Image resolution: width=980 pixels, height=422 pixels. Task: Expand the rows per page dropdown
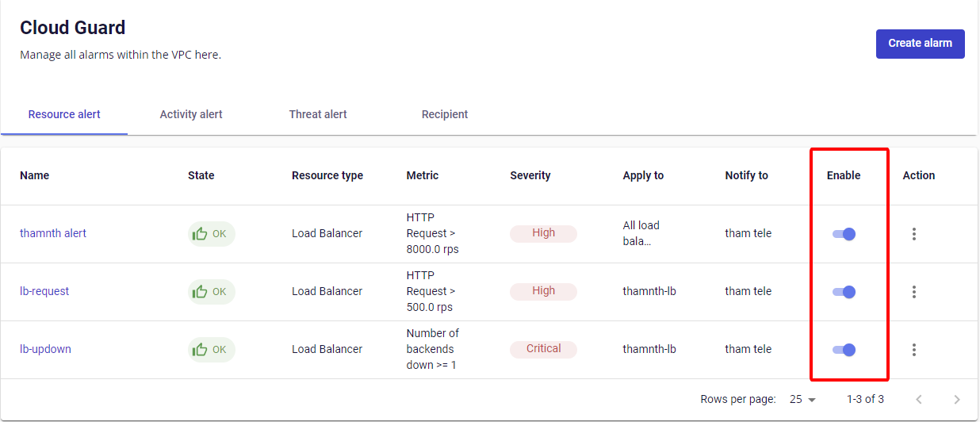[x=803, y=400]
